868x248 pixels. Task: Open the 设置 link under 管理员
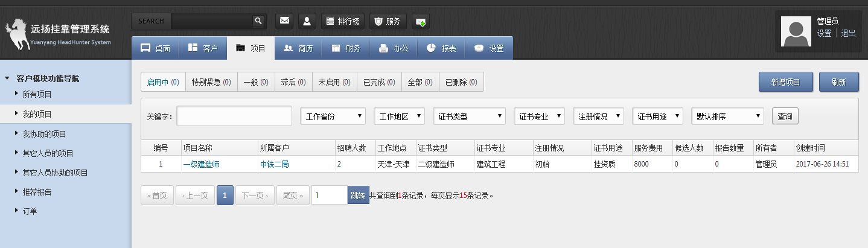click(x=824, y=33)
